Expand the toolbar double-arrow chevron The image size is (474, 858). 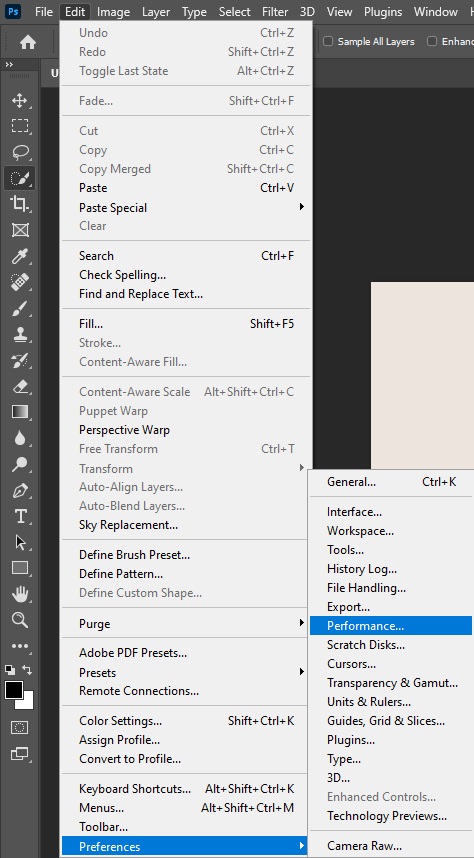click(x=9, y=65)
